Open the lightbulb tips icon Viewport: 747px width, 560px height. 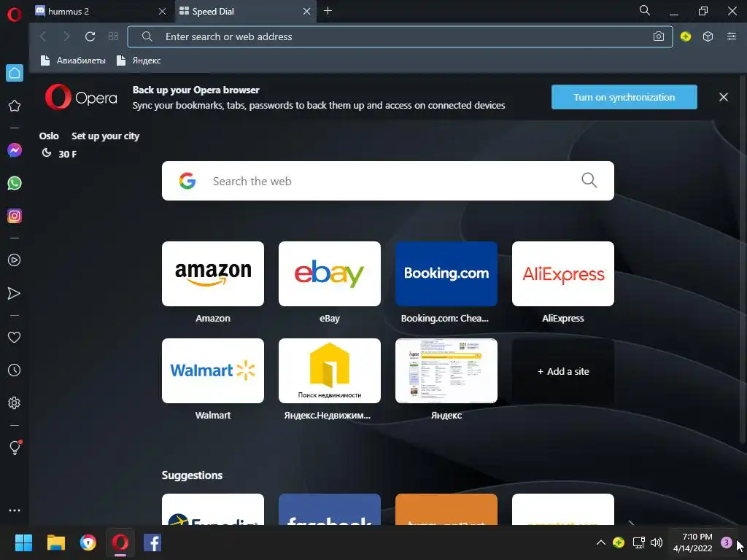pos(15,447)
